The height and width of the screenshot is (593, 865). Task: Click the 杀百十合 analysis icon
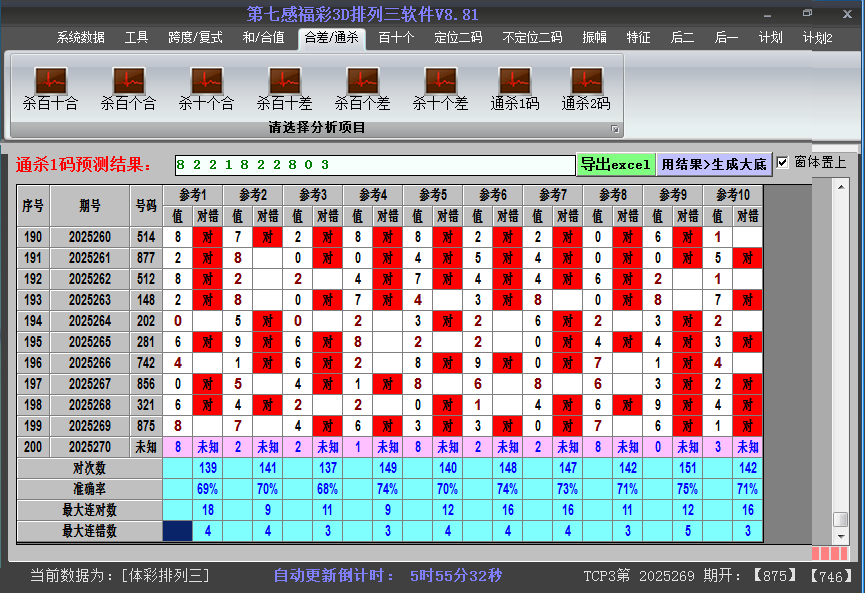coord(50,80)
